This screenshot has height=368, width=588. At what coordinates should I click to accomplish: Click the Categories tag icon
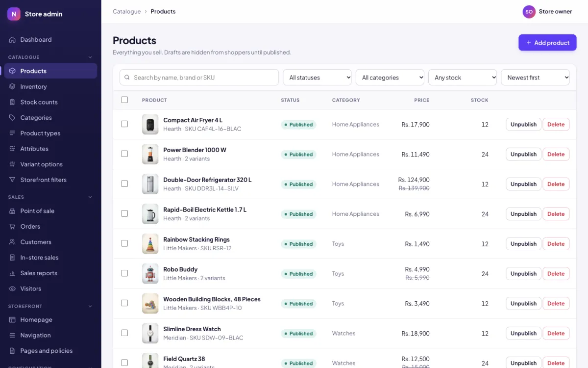click(12, 118)
